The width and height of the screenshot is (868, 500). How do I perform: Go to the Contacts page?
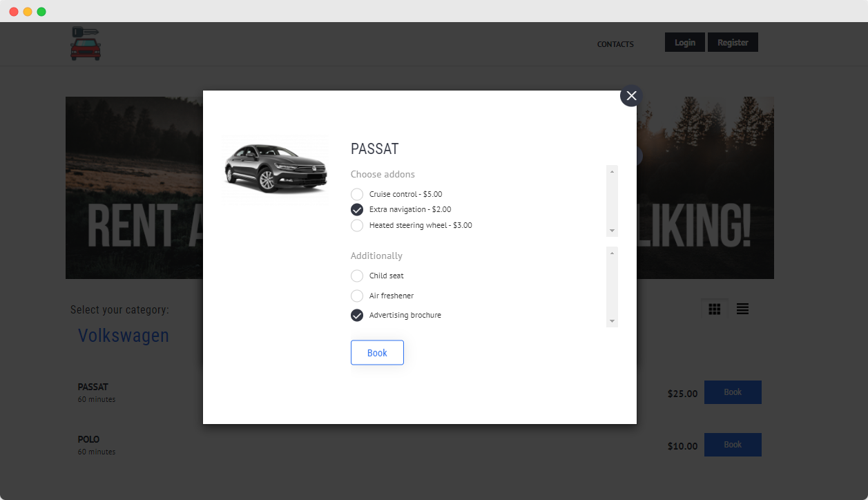[615, 44]
